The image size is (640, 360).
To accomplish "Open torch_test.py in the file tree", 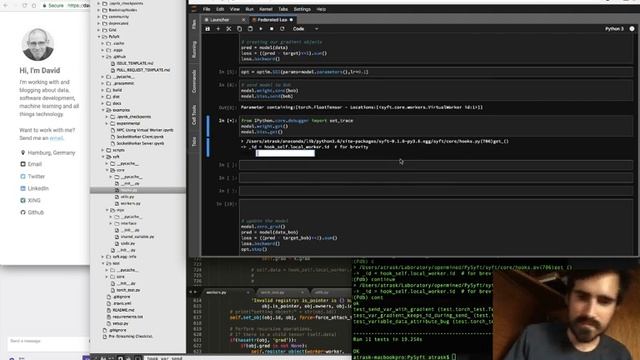I will click(x=128, y=290).
